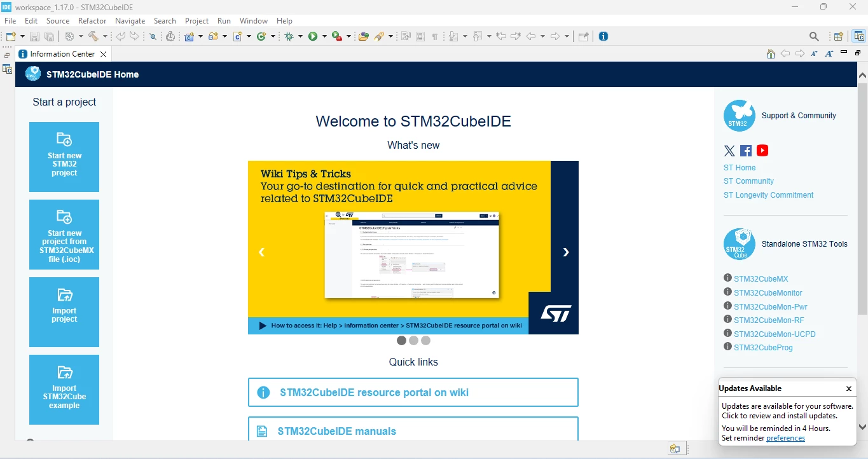The height and width of the screenshot is (459, 868).
Task: Open the New C source file dropdown arrow
Action: tap(249, 37)
